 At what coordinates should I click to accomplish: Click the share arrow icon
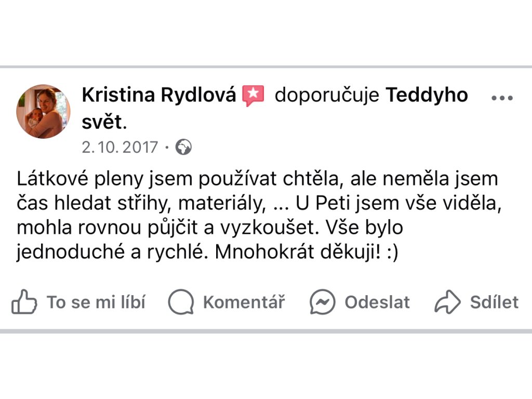pyautogui.click(x=447, y=302)
